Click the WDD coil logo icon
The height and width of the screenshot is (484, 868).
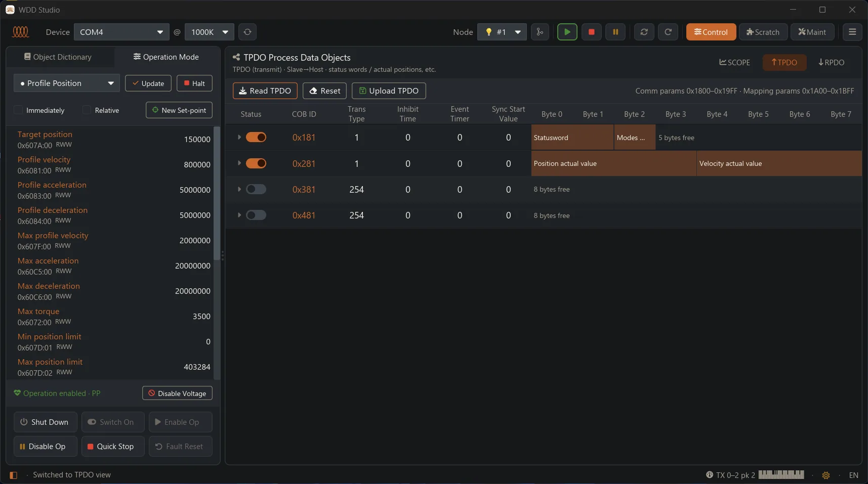(21, 32)
